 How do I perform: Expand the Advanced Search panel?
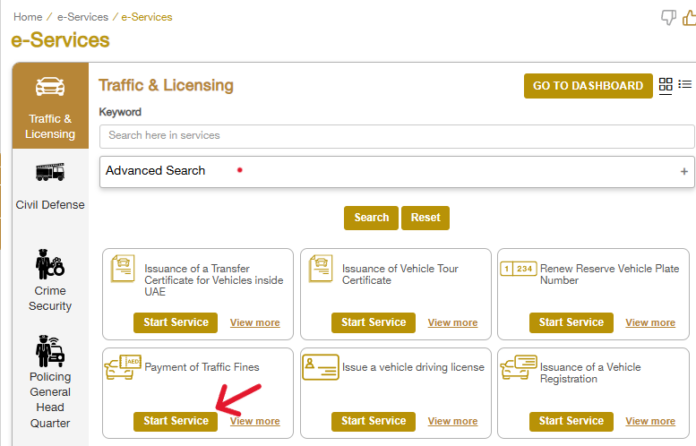(684, 171)
